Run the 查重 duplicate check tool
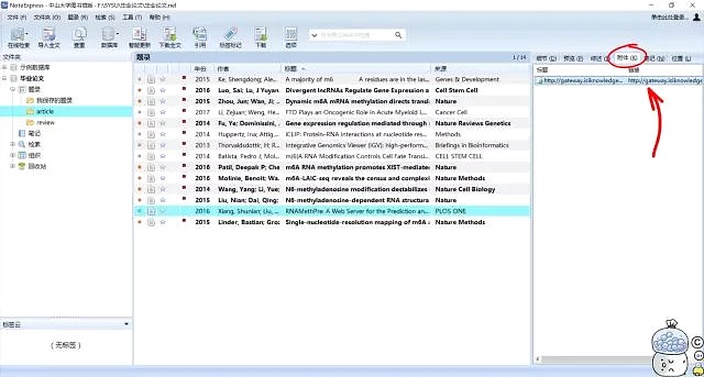Viewport: 704px width, 377px height. click(x=79, y=38)
